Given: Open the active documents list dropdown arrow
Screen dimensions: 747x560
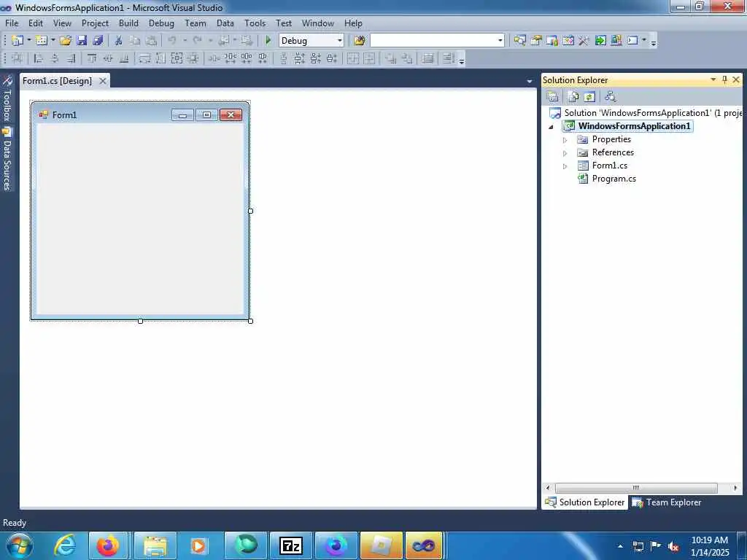Looking at the screenshot, I should coord(530,82).
